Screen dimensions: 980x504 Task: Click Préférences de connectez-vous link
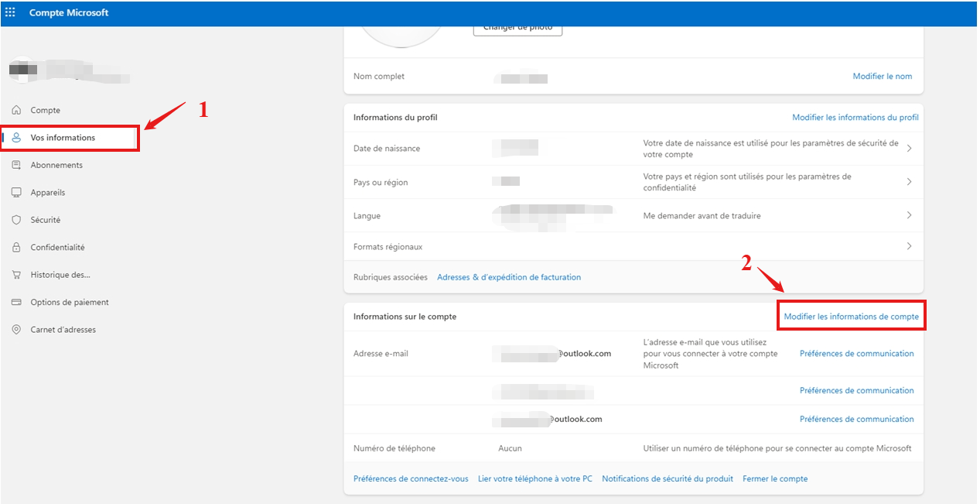[411, 479]
